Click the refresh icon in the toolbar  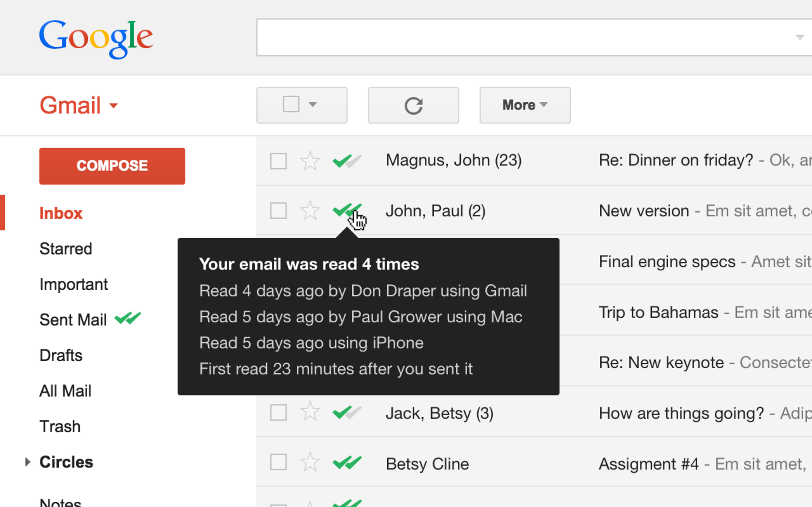(x=413, y=105)
